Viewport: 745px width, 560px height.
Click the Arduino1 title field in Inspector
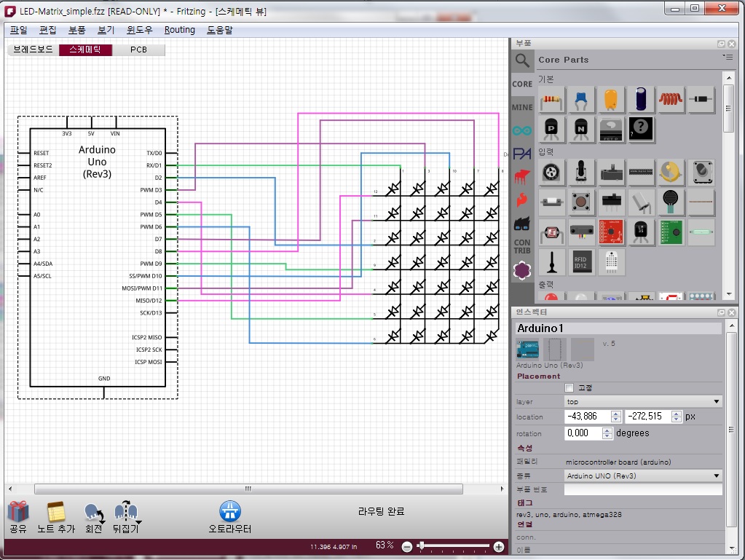click(618, 328)
